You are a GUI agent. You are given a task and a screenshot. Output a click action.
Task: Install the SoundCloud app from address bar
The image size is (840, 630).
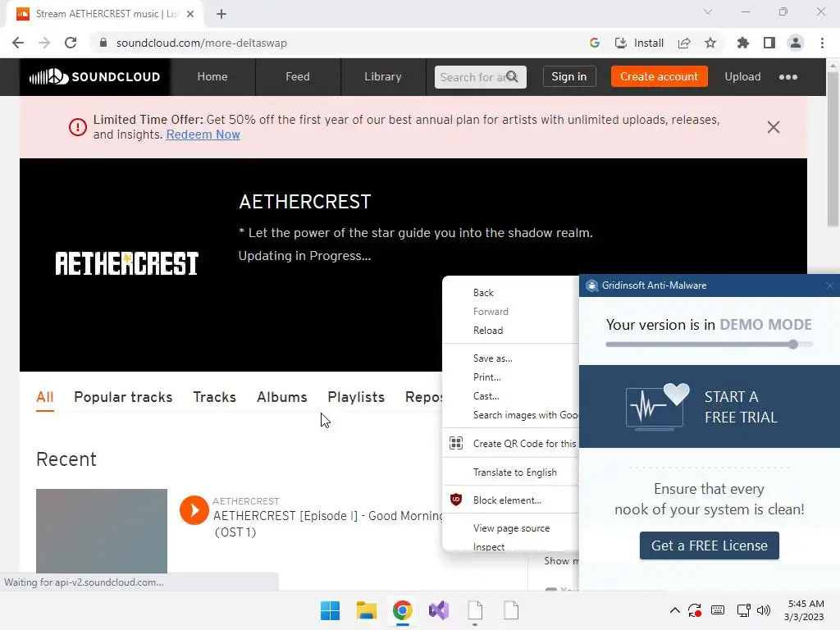639,43
